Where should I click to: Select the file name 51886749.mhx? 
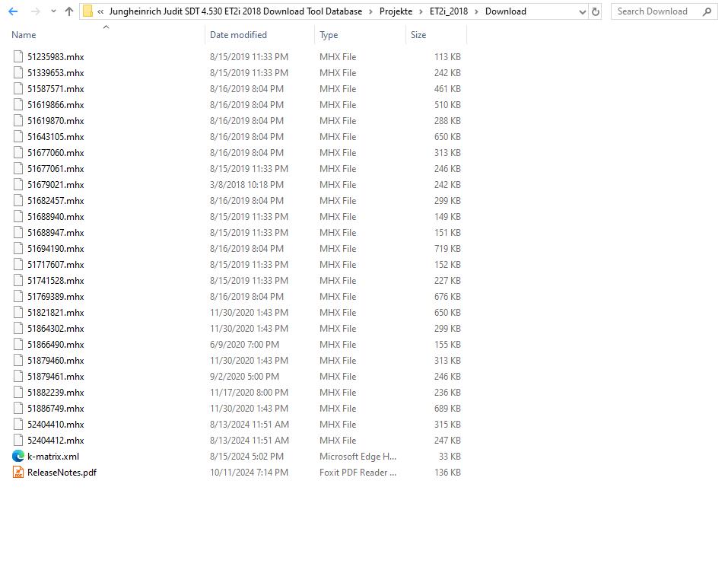(56, 409)
